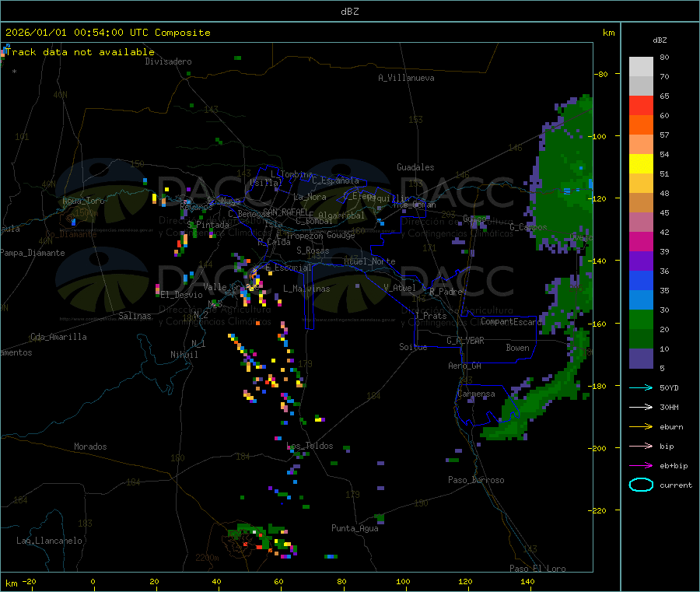Click the Aero_GH map label
Viewport: 700px width, 592px height.
pos(465,366)
